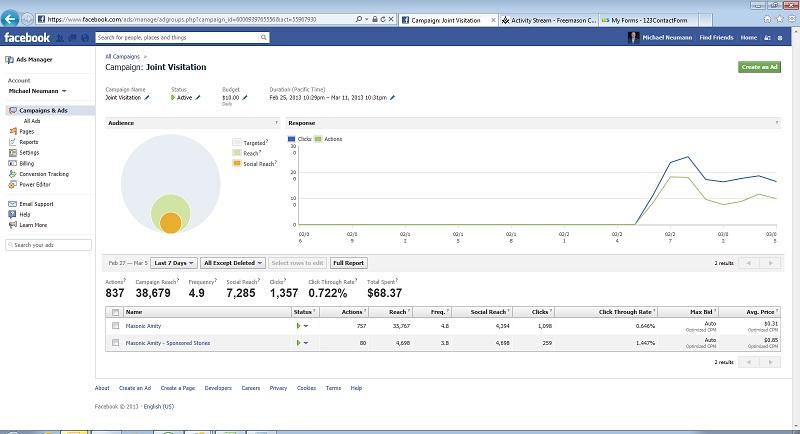The height and width of the screenshot is (434, 800).
Task: Go back with the browser back arrow
Action: (x=10, y=19)
